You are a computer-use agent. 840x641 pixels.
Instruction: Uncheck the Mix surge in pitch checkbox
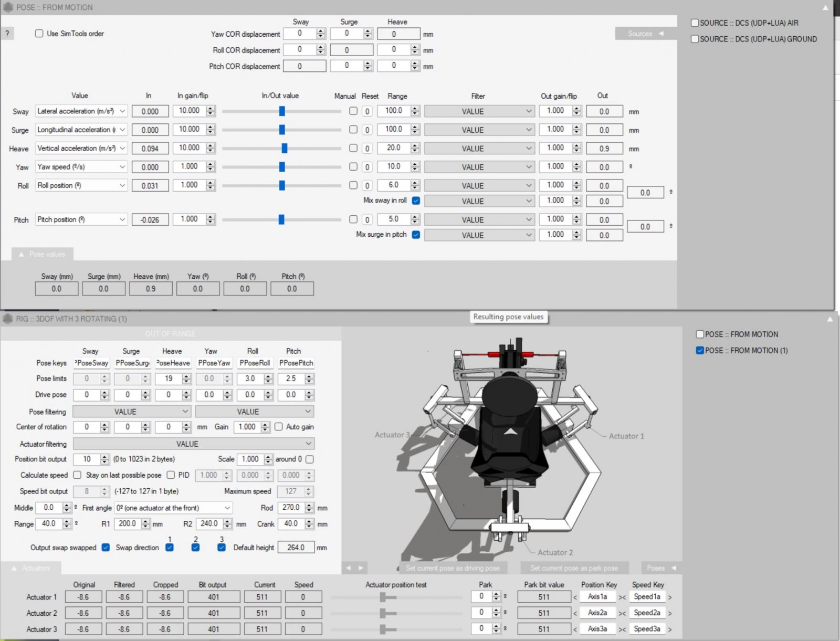pyautogui.click(x=416, y=235)
